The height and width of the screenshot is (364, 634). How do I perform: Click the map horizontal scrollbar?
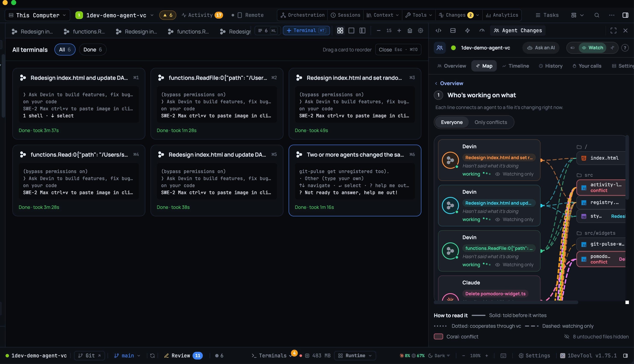point(506,303)
